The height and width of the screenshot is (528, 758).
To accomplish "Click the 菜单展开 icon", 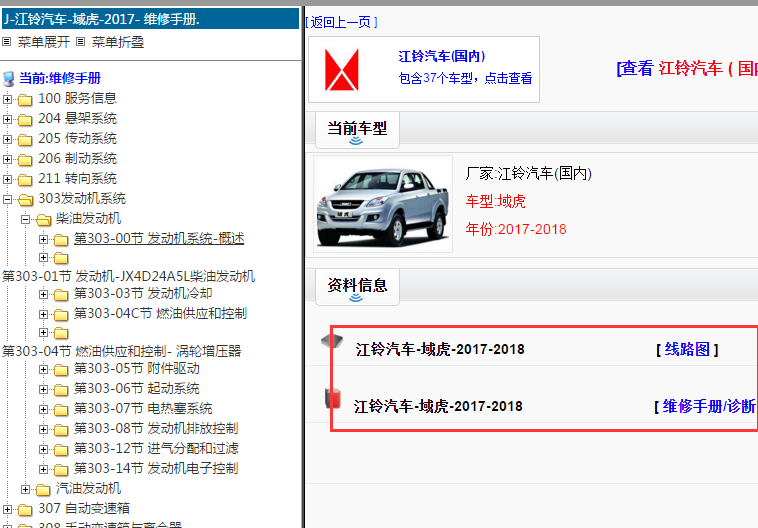I will coord(6,42).
